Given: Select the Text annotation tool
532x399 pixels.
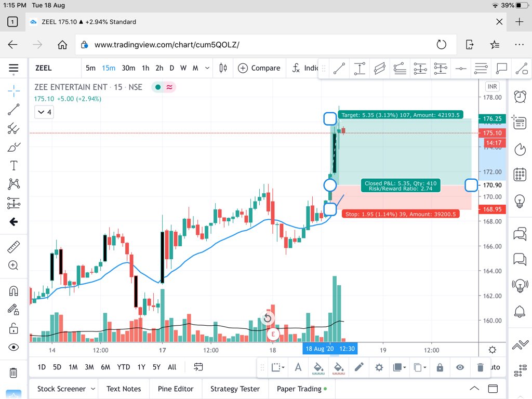Looking at the screenshot, I should pyautogui.click(x=14, y=166).
